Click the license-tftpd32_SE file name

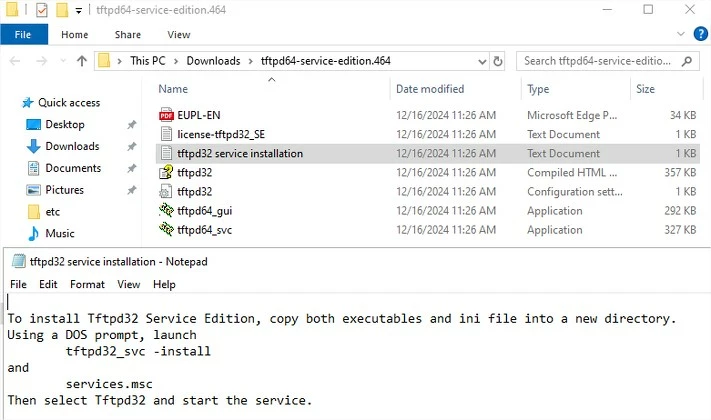click(x=221, y=134)
